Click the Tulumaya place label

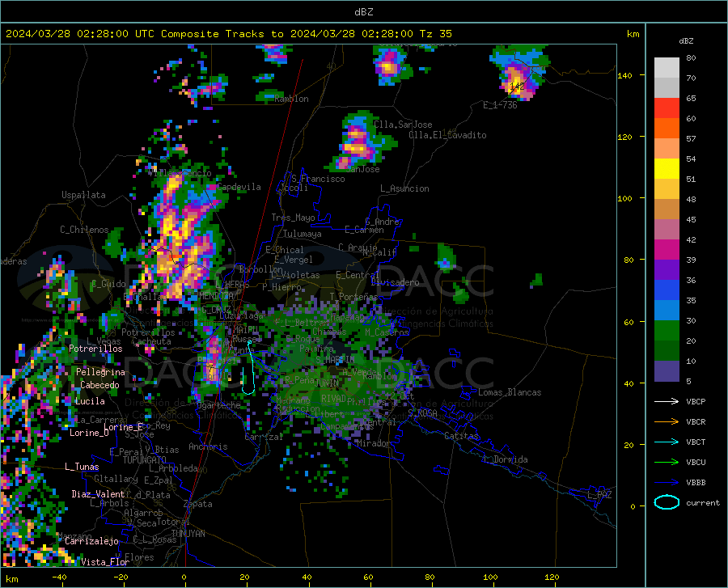pos(303,234)
